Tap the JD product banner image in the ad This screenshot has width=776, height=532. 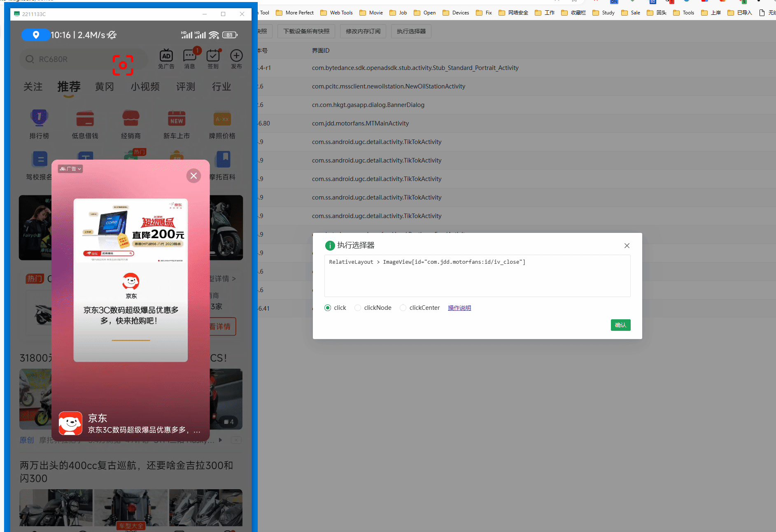131,231
